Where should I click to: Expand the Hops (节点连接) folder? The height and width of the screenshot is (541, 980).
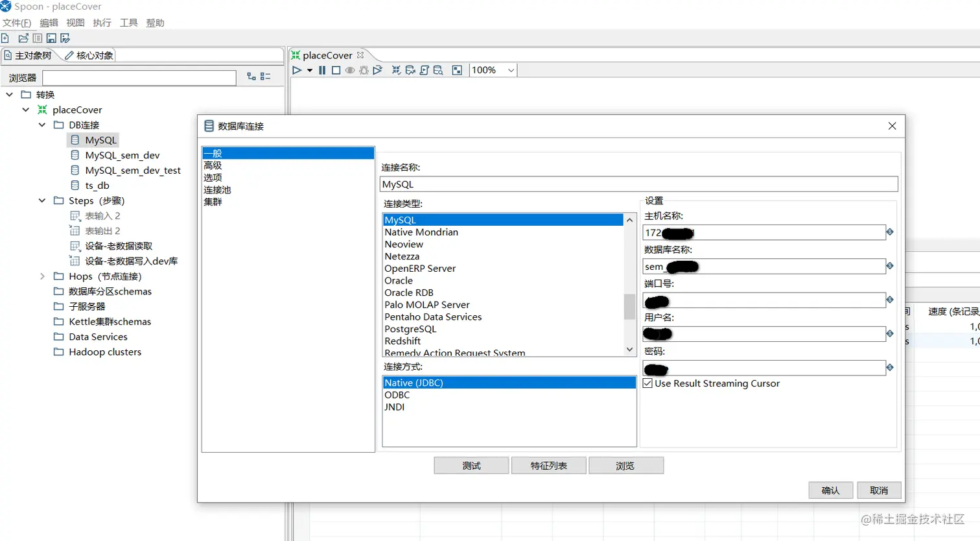coord(42,276)
